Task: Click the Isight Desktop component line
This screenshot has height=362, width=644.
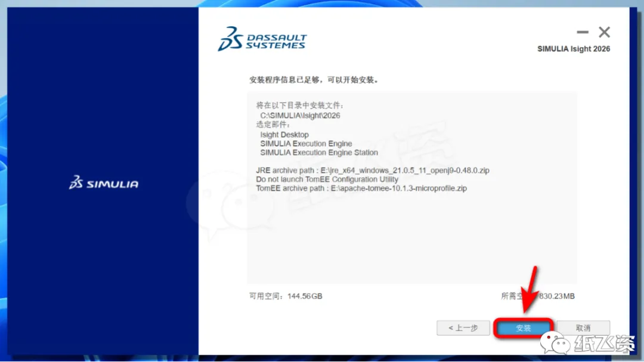Action: 284,134
